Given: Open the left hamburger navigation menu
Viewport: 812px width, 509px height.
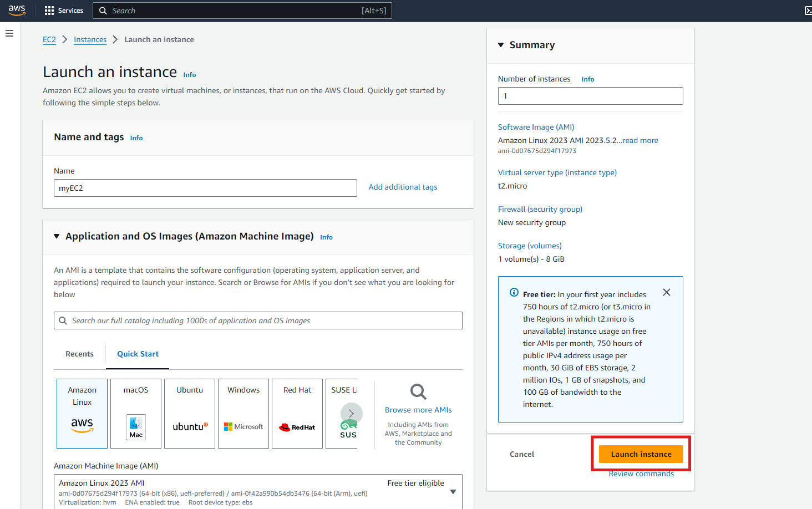Looking at the screenshot, I should [x=9, y=33].
